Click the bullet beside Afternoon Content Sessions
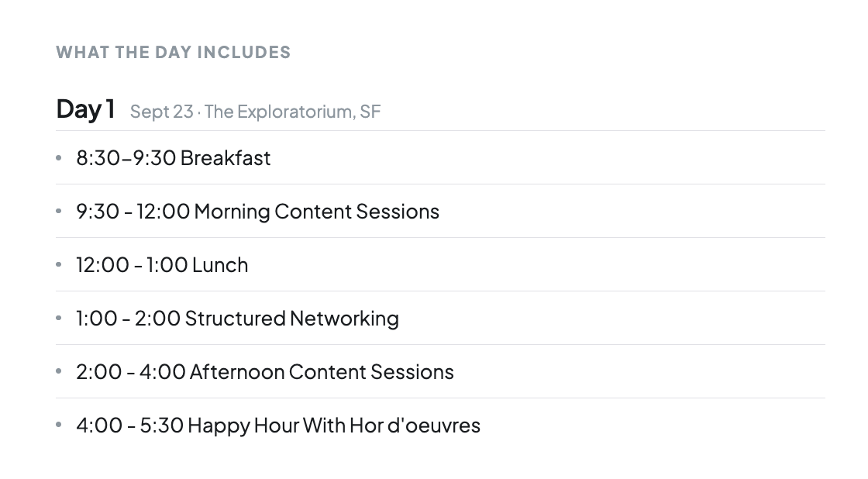The height and width of the screenshot is (479, 868). point(59,371)
